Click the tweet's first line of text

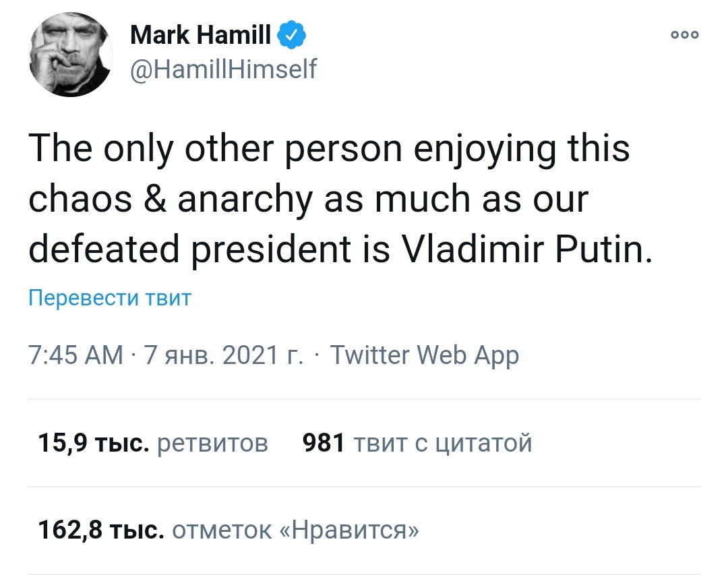click(x=329, y=150)
